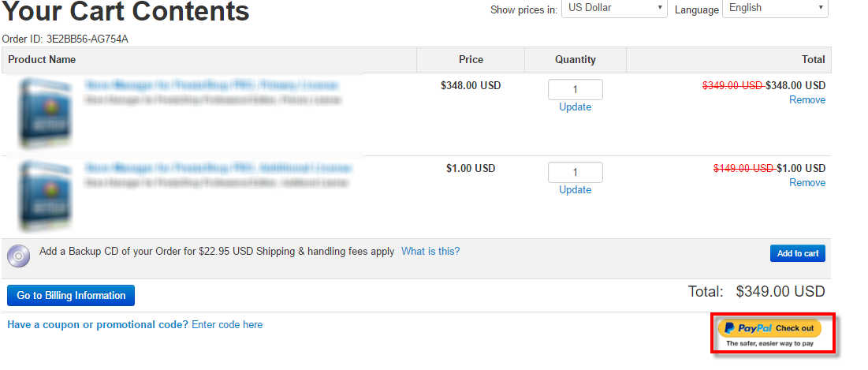
Task: Click the second product's quantity field
Action: (x=576, y=172)
